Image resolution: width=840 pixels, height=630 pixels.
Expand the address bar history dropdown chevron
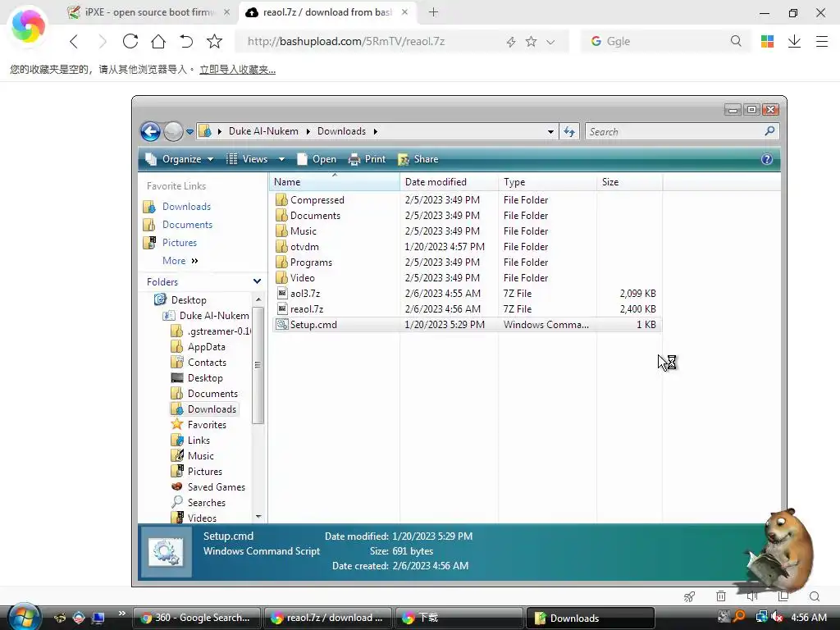coord(550,42)
